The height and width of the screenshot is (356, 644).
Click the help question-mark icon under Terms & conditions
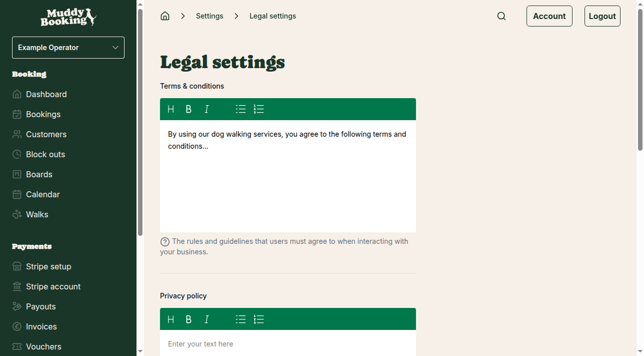click(x=164, y=241)
